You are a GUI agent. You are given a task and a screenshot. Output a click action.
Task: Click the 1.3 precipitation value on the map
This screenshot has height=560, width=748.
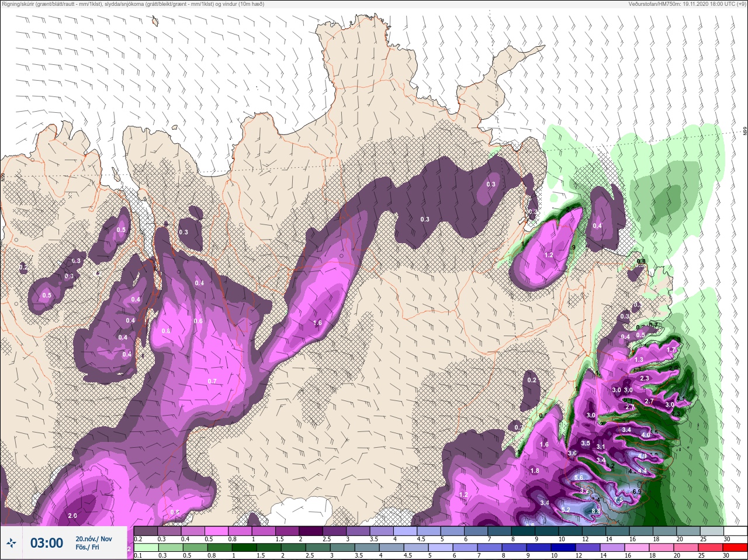pos(639,360)
